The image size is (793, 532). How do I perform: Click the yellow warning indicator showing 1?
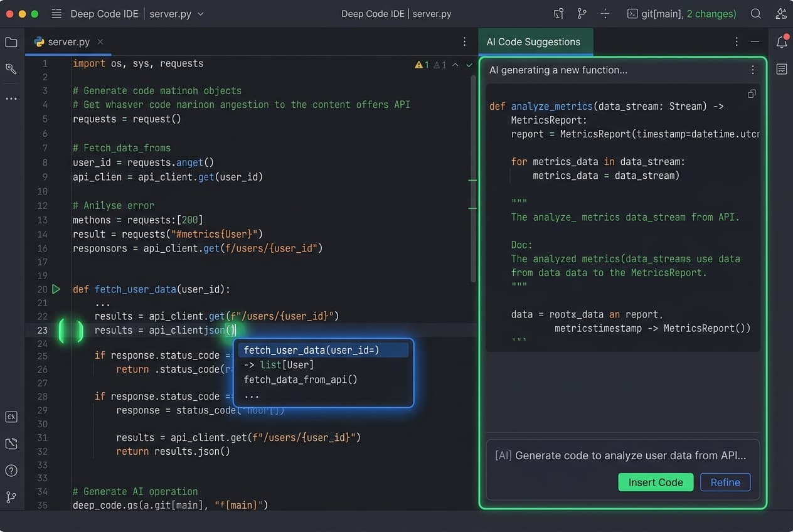coord(422,65)
